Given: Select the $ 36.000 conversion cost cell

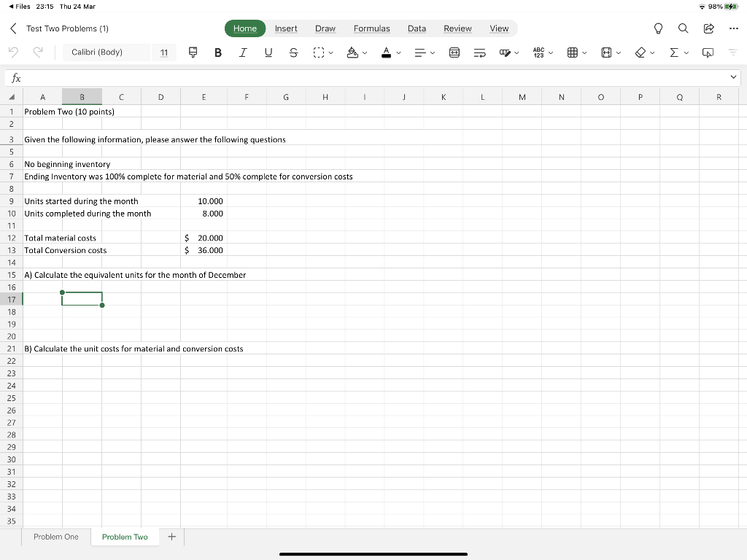Looking at the screenshot, I should coord(204,250).
